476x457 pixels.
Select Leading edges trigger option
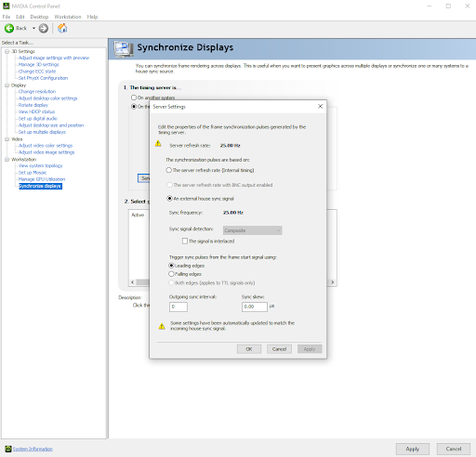pos(171,266)
